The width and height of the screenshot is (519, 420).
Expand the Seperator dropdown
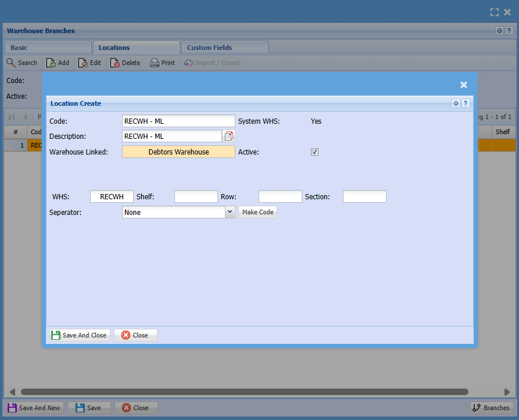pos(230,213)
